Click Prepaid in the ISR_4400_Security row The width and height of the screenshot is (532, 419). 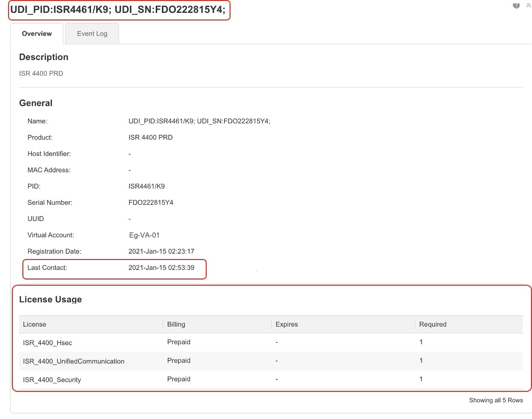tap(179, 379)
